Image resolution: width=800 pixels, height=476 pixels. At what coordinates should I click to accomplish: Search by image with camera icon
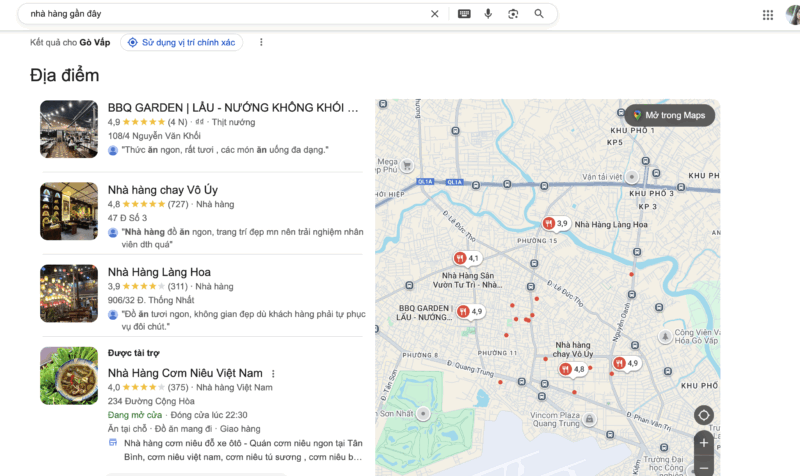coord(513,14)
